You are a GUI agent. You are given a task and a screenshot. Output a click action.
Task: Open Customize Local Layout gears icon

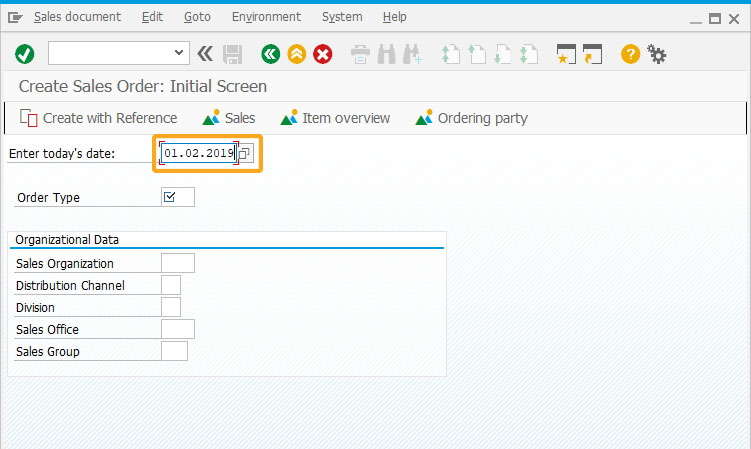click(657, 54)
